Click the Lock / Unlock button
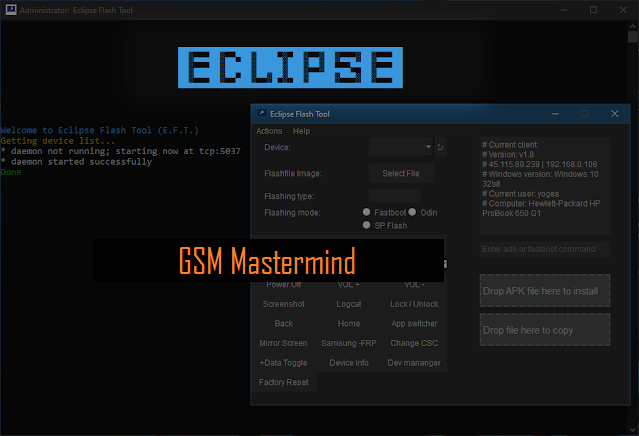The width and height of the screenshot is (639, 436). [x=414, y=304]
